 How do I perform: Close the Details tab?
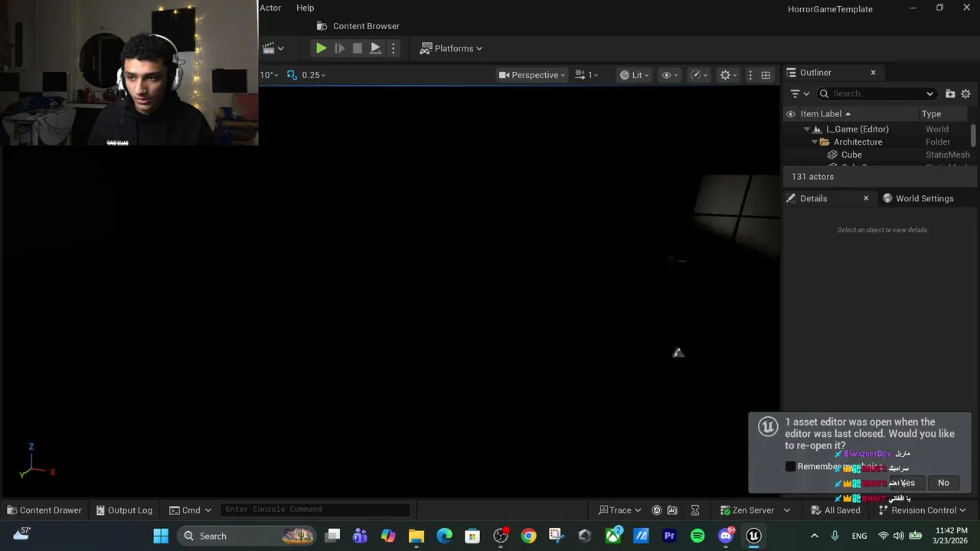pos(866,198)
